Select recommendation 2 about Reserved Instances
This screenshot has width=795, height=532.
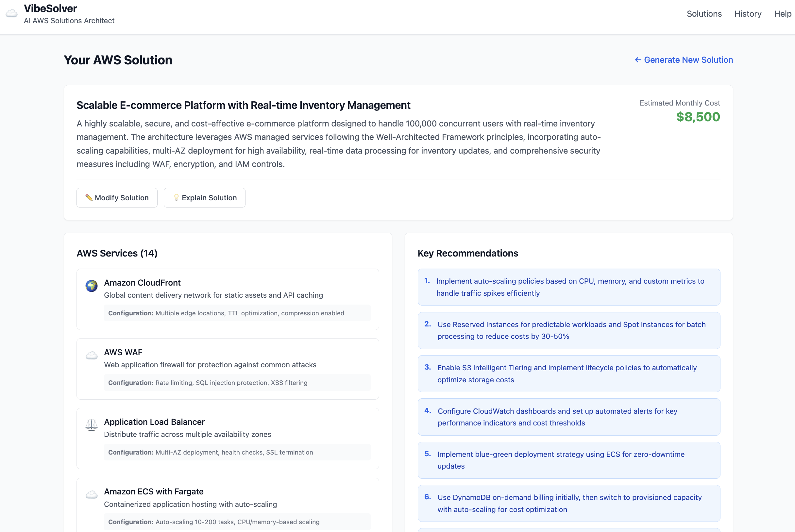pos(569,330)
